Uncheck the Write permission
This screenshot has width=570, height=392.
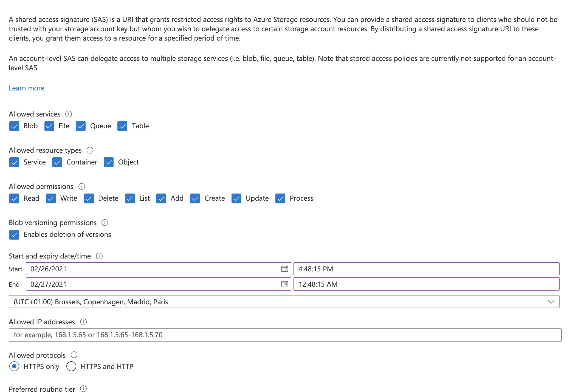pyautogui.click(x=51, y=198)
